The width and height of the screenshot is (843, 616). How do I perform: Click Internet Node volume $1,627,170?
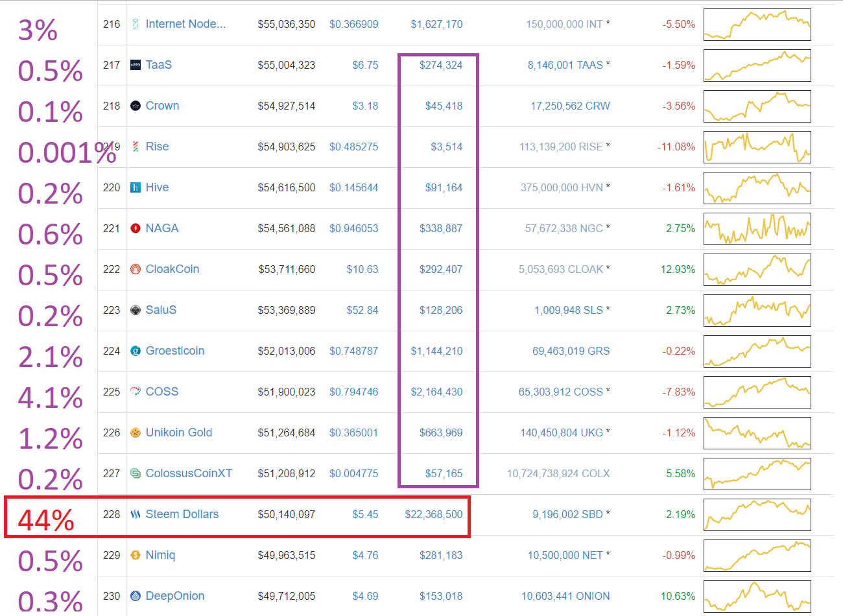point(436,24)
